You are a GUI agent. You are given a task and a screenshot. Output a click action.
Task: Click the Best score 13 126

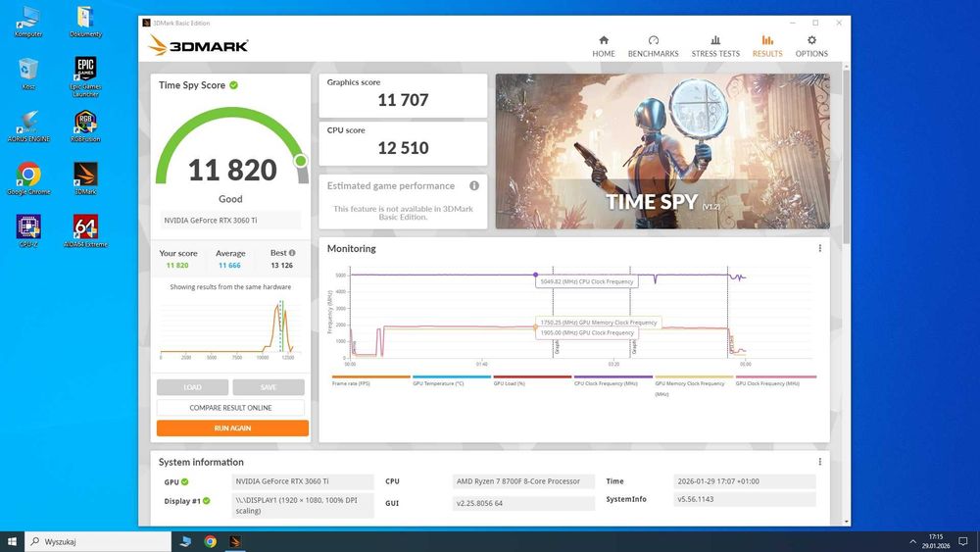click(282, 265)
